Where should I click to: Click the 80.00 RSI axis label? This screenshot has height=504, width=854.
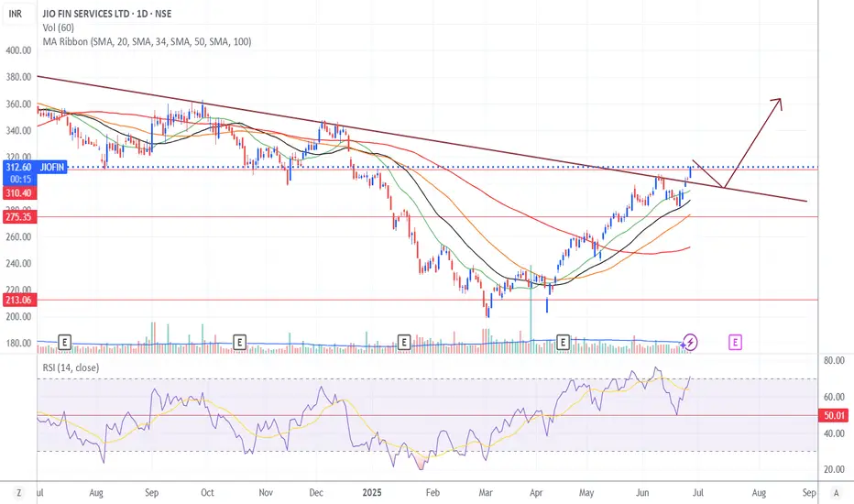pos(834,361)
